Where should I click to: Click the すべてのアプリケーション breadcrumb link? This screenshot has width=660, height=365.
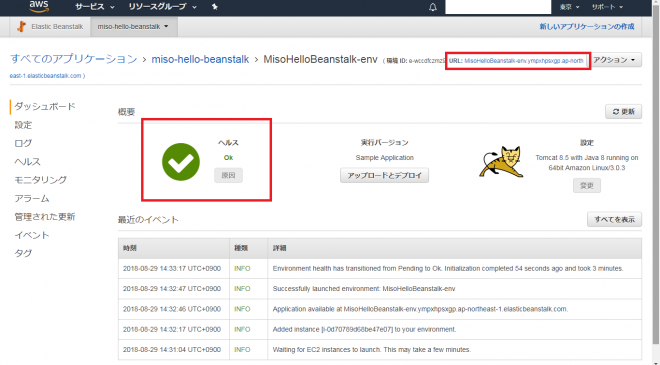point(74,59)
